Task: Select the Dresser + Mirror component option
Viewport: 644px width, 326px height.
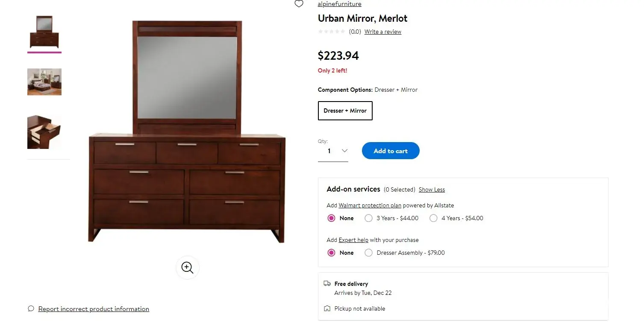Action: click(345, 111)
